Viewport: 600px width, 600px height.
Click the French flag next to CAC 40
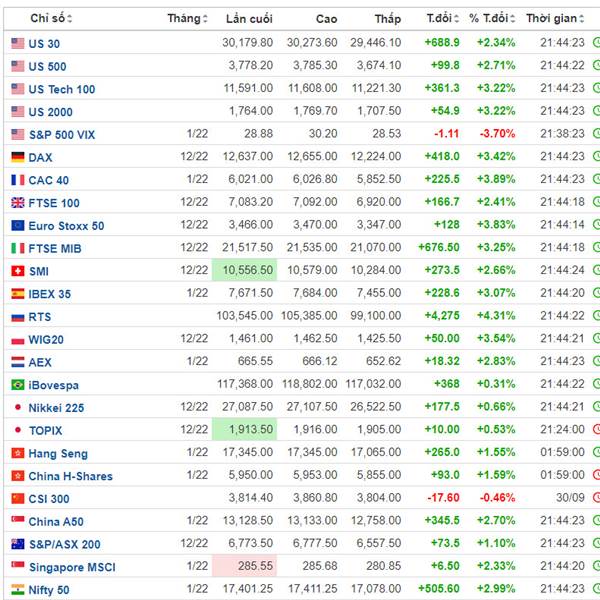pyautogui.click(x=18, y=180)
